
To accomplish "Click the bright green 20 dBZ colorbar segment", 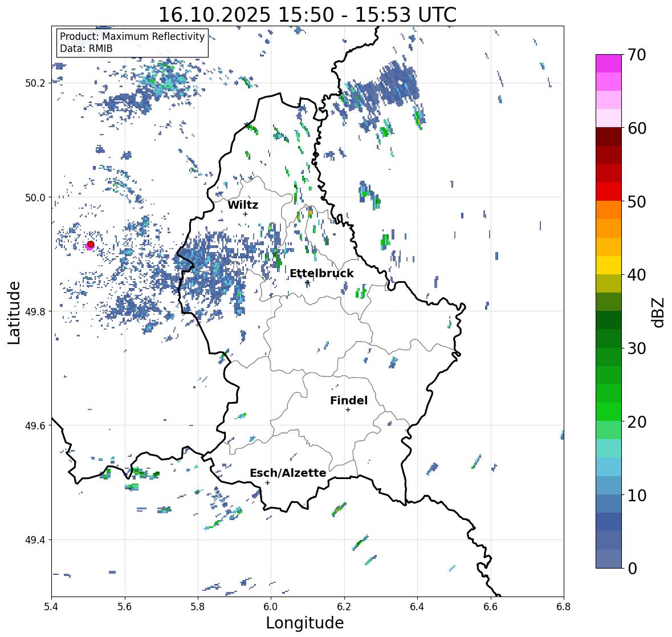I will 609,412.
